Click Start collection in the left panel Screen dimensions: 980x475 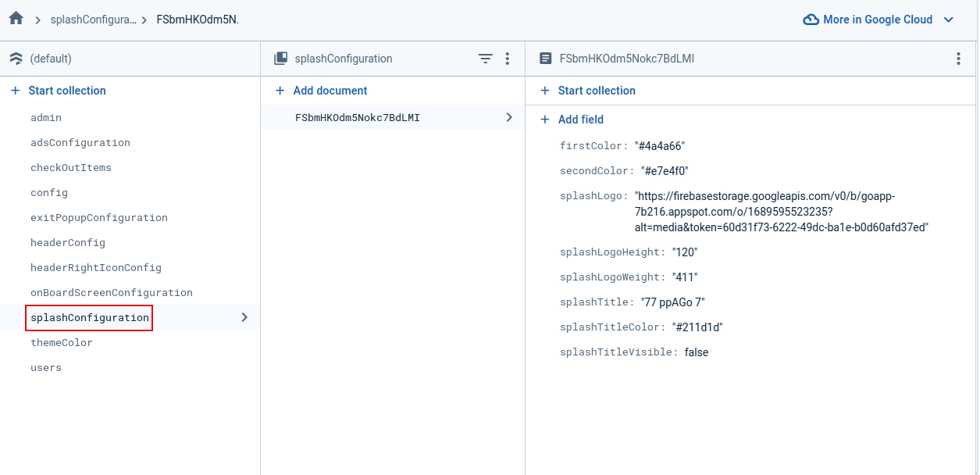coord(67,91)
